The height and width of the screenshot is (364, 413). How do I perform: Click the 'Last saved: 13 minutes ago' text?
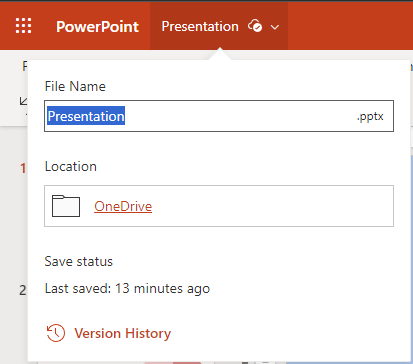point(127,288)
